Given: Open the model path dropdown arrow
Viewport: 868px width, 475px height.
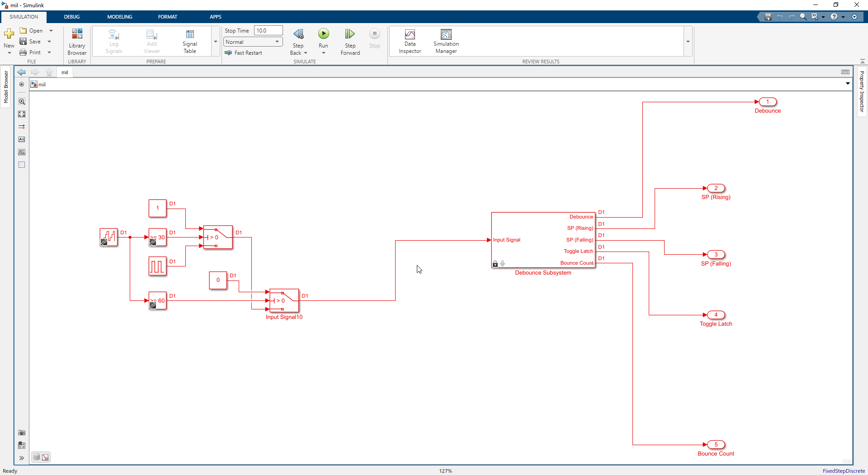Looking at the screenshot, I should [848, 83].
